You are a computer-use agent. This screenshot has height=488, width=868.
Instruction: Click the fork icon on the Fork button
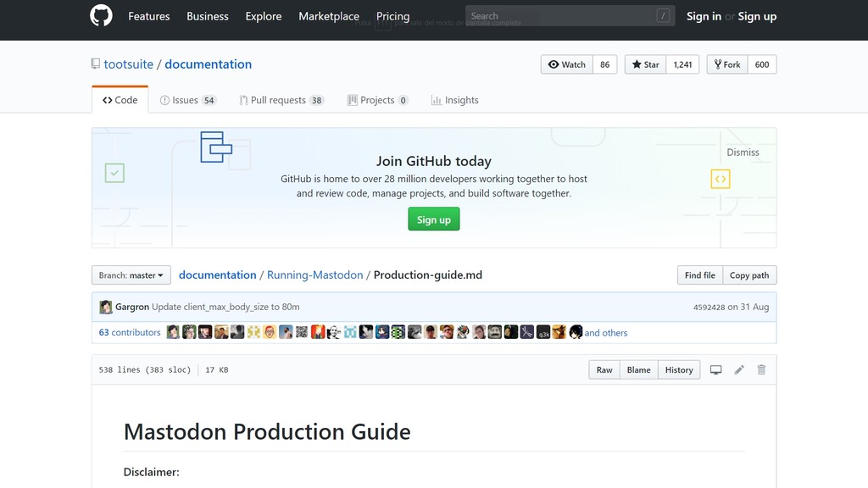(x=717, y=64)
